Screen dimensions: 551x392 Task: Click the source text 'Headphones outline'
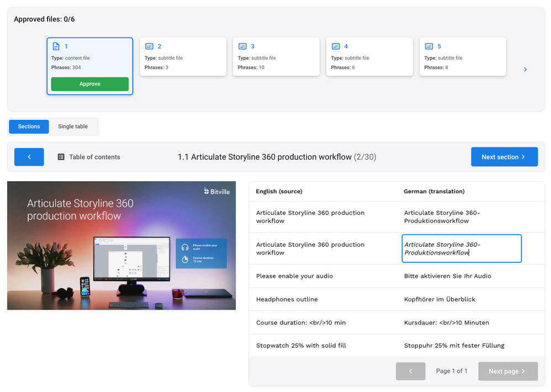tap(287, 299)
